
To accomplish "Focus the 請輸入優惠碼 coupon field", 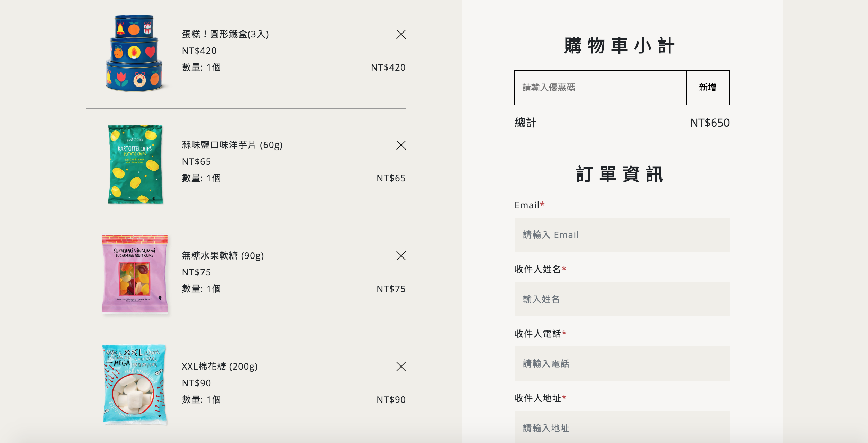I will pyautogui.click(x=600, y=88).
